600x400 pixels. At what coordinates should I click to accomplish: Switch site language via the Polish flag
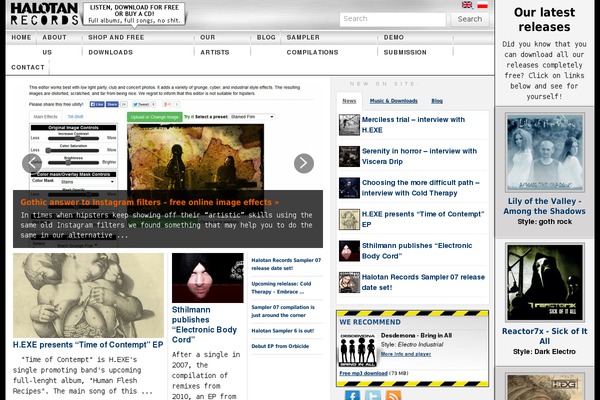pos(482,5)
